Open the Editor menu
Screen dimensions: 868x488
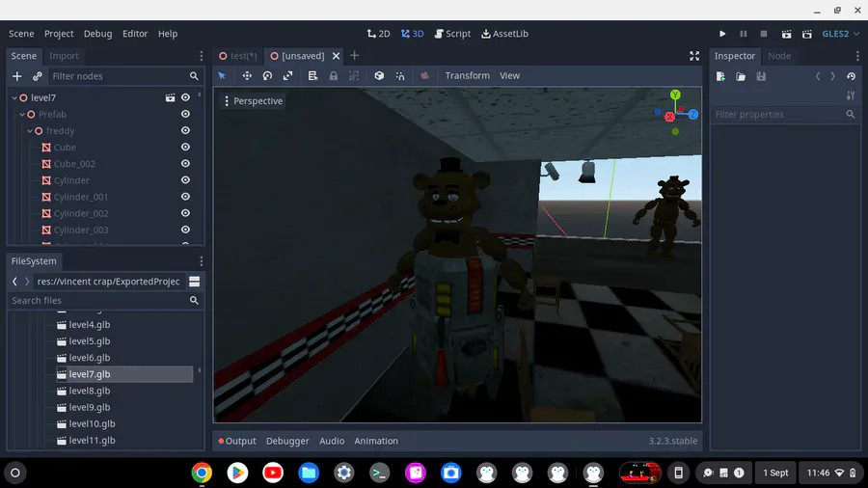(135, 34)
